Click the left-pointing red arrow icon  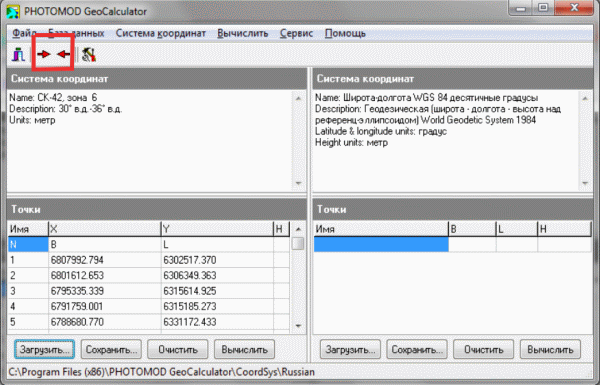tap(64, 54)
